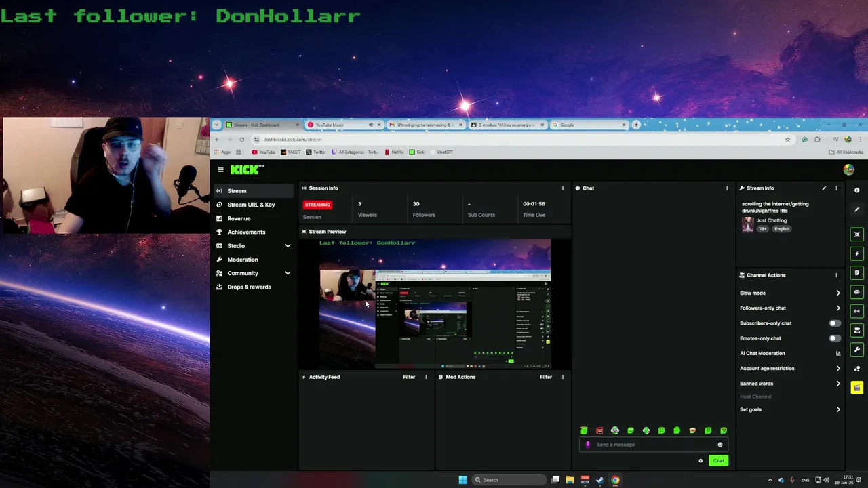This screenshot has height=488, width=868.
Task: Click the broadcast signal icon in right rail
Action: coord(857,311)
